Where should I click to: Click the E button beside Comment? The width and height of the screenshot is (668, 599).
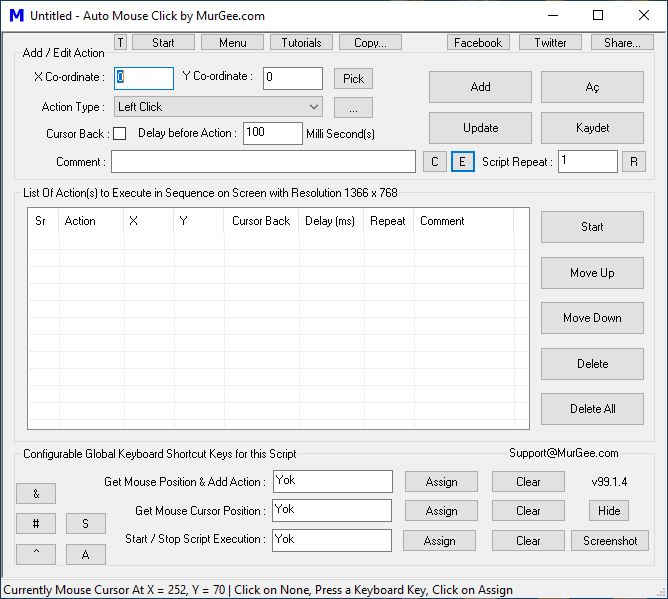tap(463, 161)
